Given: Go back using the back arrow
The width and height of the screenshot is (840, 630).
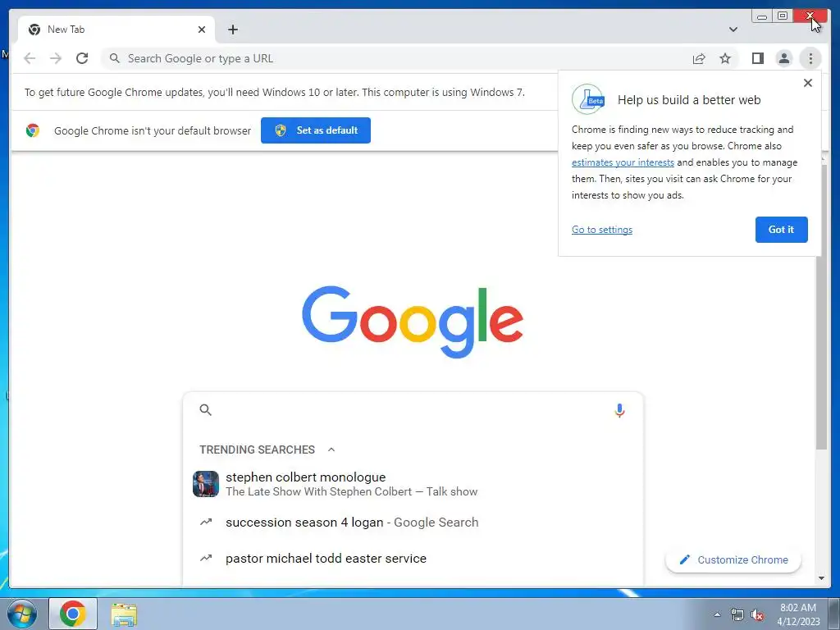Looking at the screenshot, I should pos(30,58).
